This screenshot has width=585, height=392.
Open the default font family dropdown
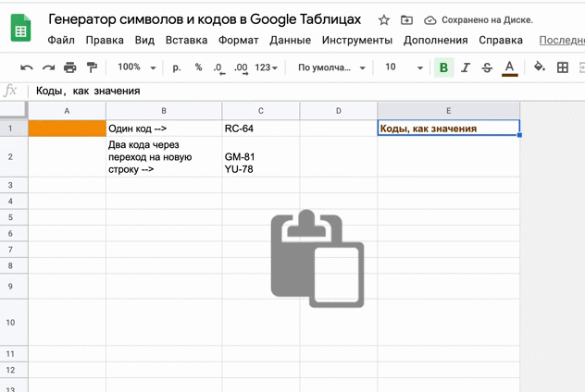pyautogui.click(x=331, y=67)
